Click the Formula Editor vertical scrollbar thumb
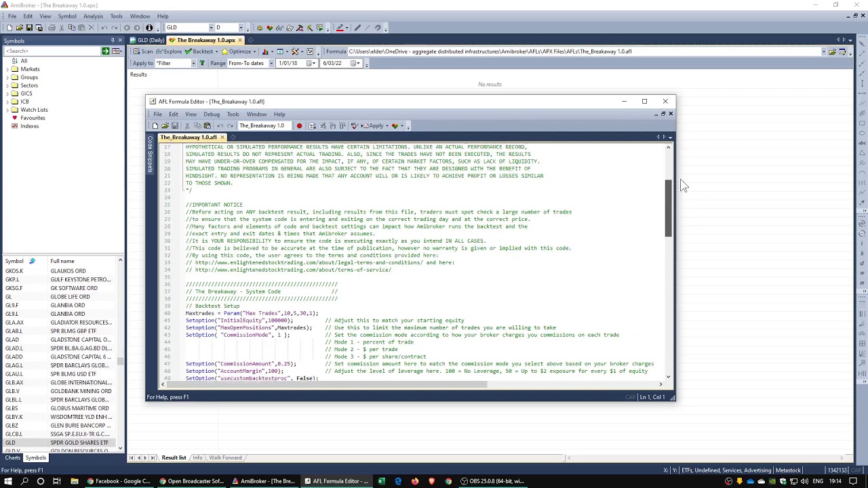 pos(668,208)
